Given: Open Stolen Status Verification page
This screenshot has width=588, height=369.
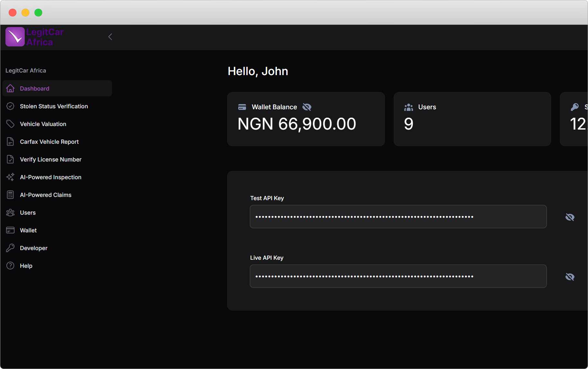Looking at the screenshot, I should 53,106.
